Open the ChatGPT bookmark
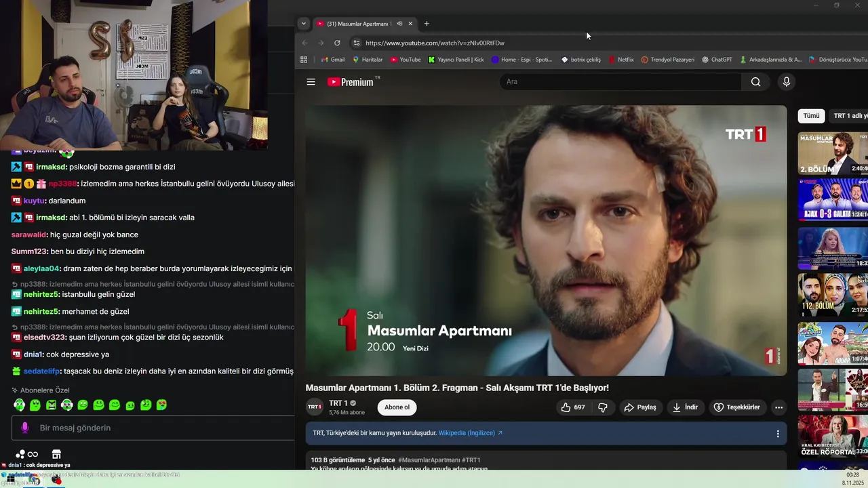The width and height of the screenshot is (868, 488). tap(717, 60)
